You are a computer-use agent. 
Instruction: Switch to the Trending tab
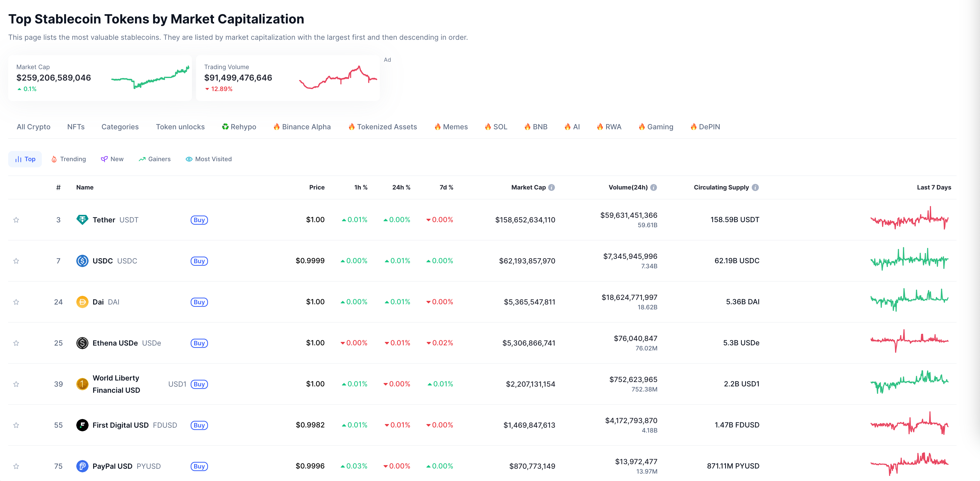[x=68, y=159]
